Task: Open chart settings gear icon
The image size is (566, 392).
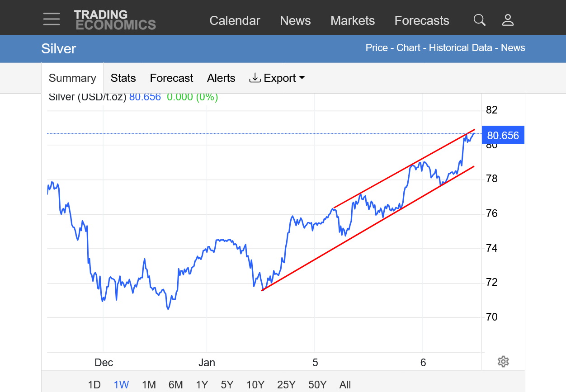Action: tap(503, 362)
